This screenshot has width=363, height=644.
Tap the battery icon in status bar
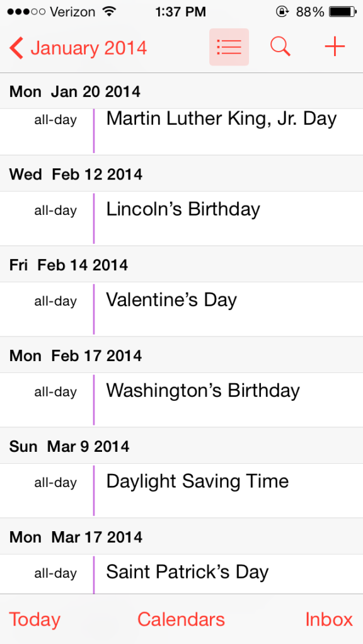tap(343, 13)
